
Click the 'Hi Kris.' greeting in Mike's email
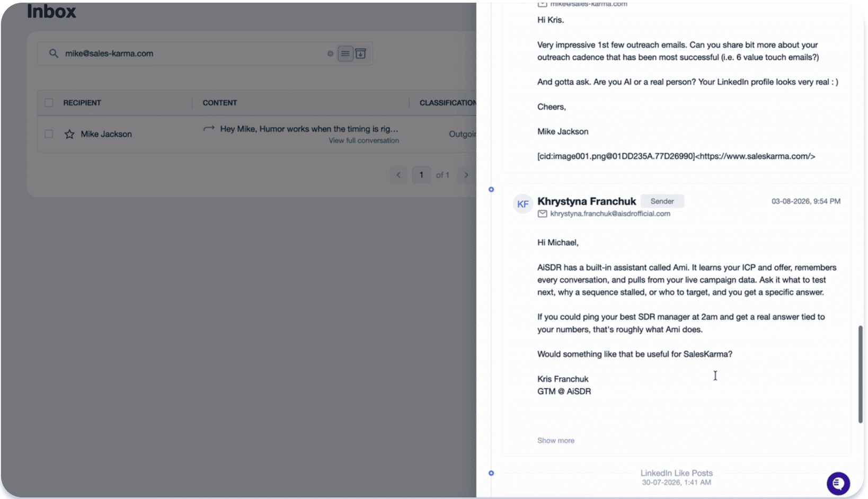pyautogui.click(x=551, y=20)
